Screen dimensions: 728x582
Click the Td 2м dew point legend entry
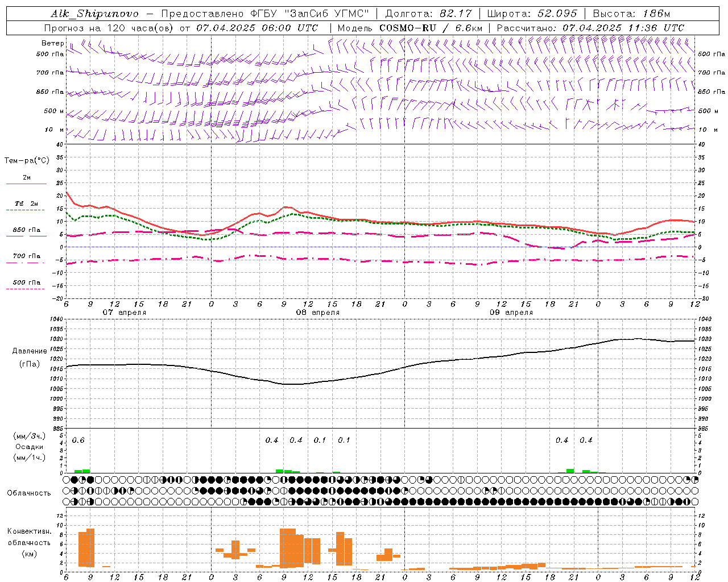click(26, 203)
